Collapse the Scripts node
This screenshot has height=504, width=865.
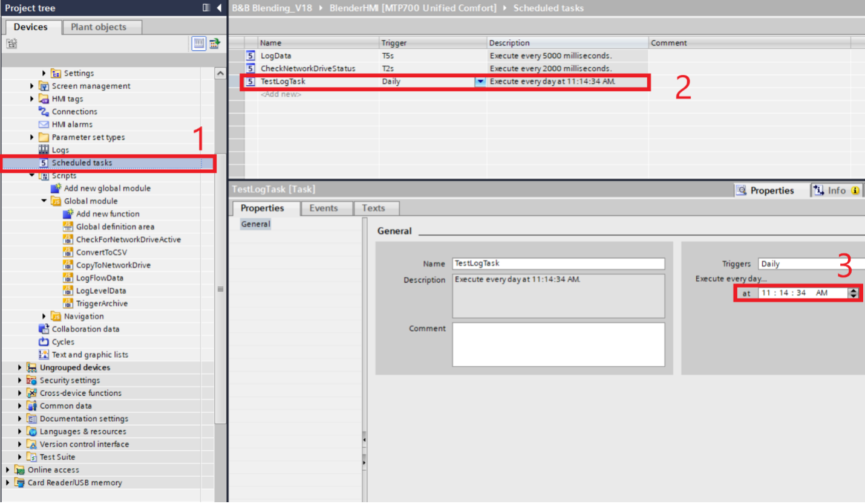32,175
